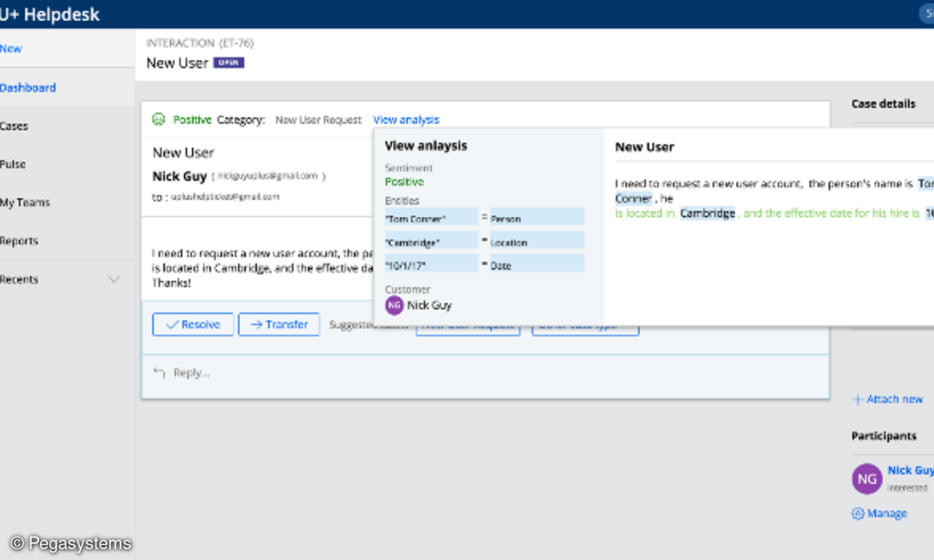This screenshot has width=934, height=560.
Task: Click the Transfer button
Action: tap(279, 324)
